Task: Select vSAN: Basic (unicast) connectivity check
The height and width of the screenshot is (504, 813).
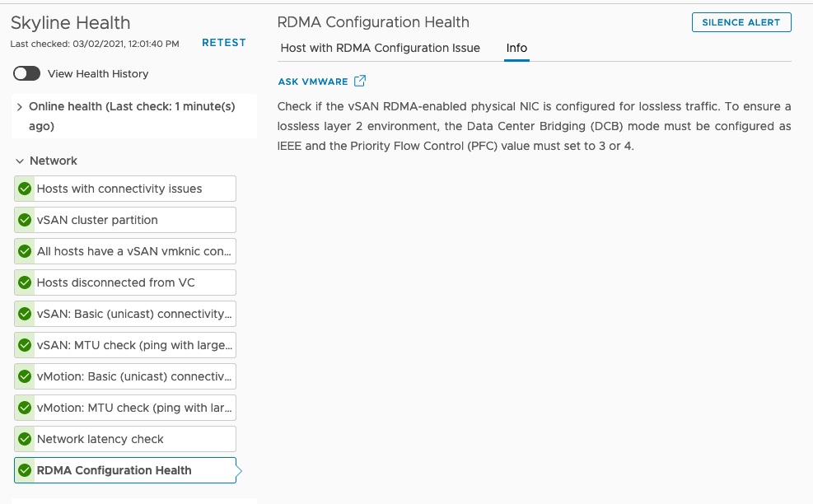Action: 135,314
